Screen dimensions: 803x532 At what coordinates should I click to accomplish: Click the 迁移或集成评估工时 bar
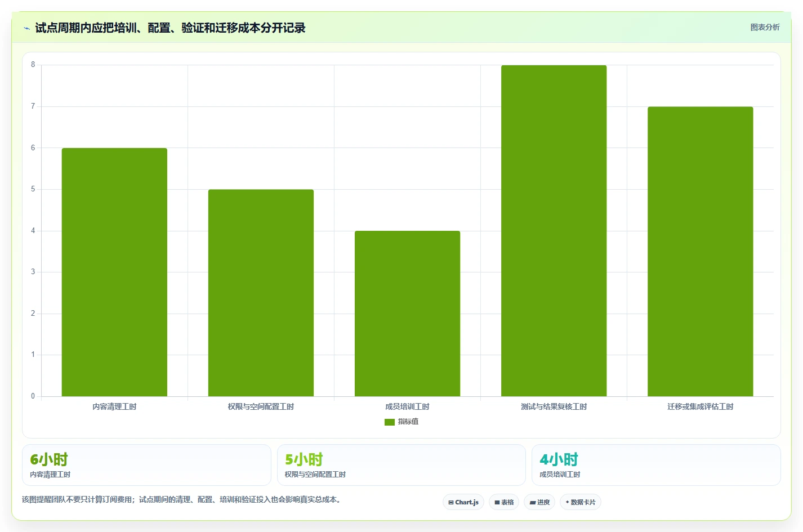coord(700,252)
